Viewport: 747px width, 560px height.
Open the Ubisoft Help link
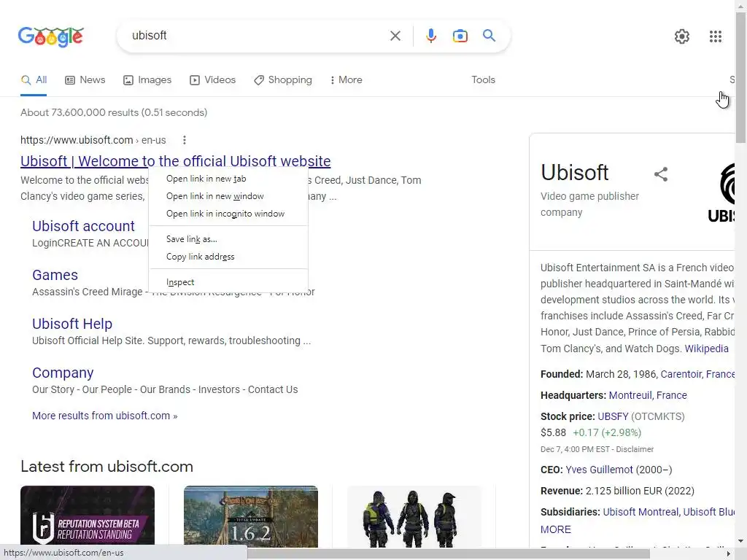(x=72, y=324)
